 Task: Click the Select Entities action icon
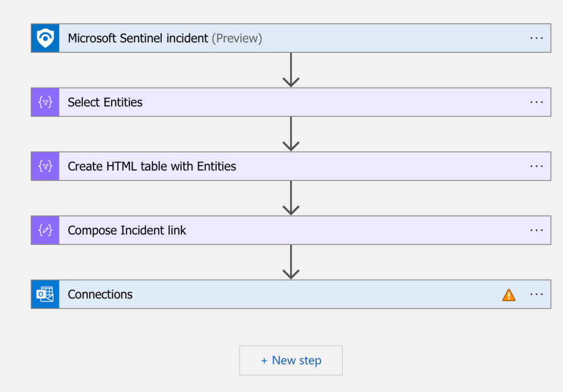45,102
